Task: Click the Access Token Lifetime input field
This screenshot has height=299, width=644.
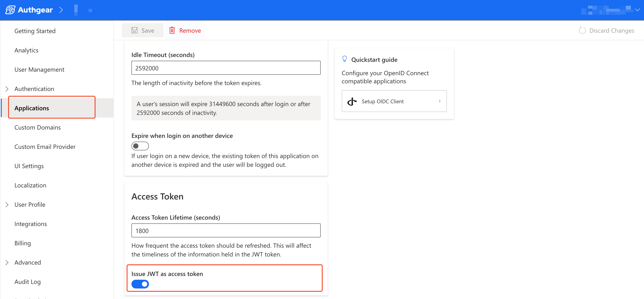Action: pyautogui.click(x=226, y=230)
